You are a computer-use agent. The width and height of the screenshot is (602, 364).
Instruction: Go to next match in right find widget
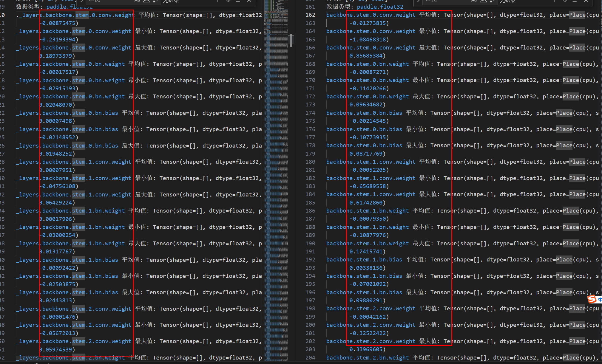coord(565,1)
